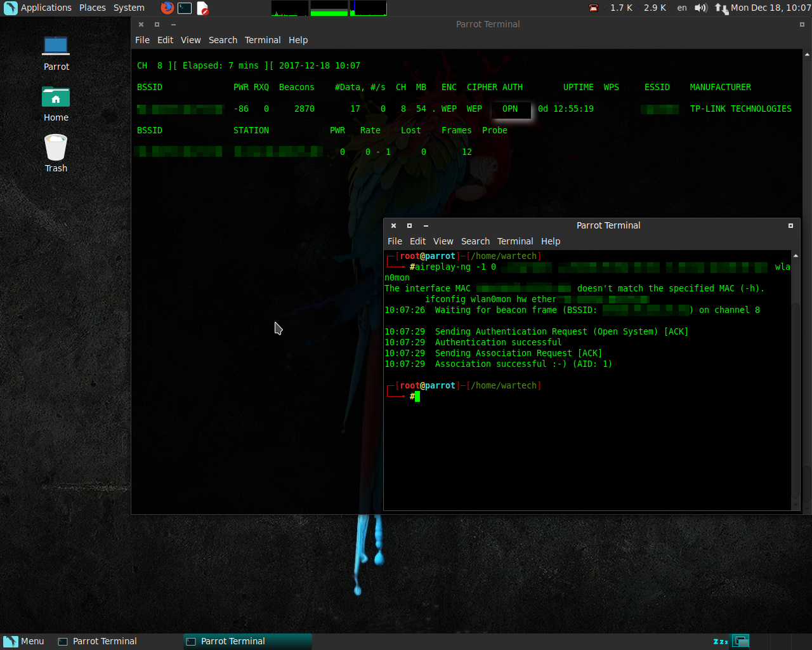Click the text editor launcher icon
Image resolution: width=812 pixels, height=650 pixels.
pos(202,8)
